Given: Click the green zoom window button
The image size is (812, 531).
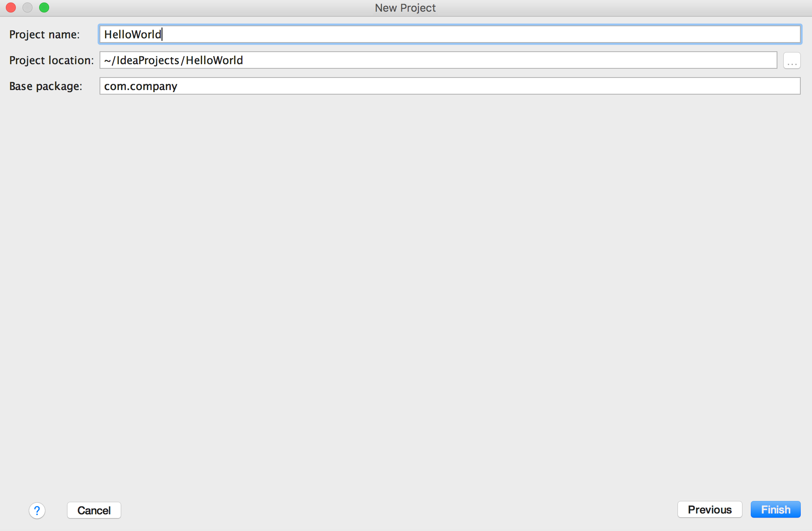Looking at the screenshot, I should 44,8.
